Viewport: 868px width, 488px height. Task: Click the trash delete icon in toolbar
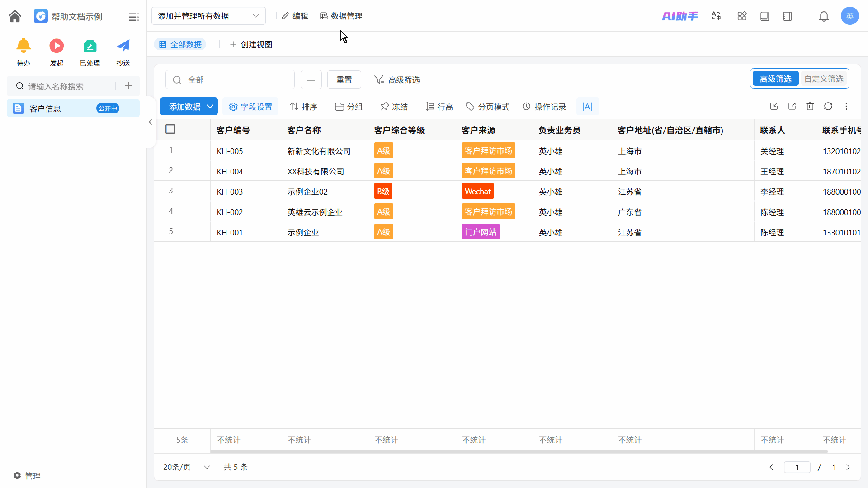pyautogui.click(x=810, y=106)
